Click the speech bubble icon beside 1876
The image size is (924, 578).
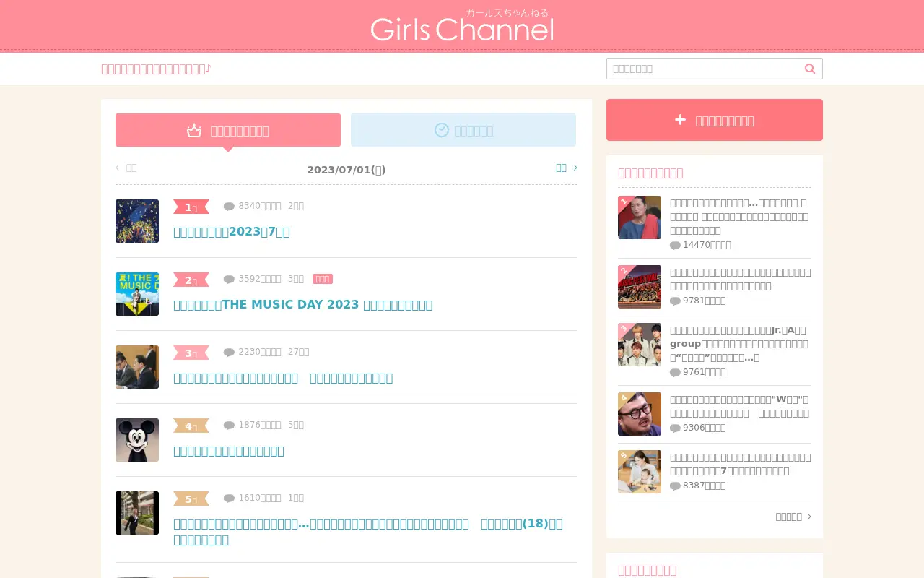(x=229, y=426)
